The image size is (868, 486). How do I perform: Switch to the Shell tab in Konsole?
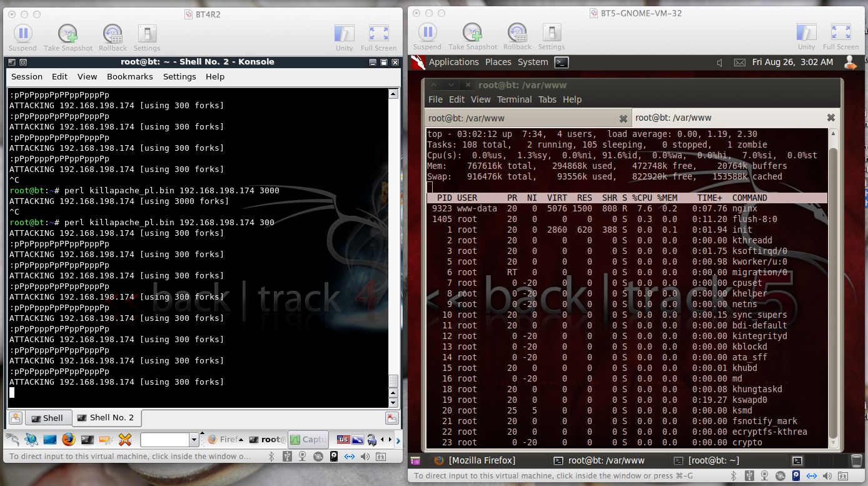[48, 418]
